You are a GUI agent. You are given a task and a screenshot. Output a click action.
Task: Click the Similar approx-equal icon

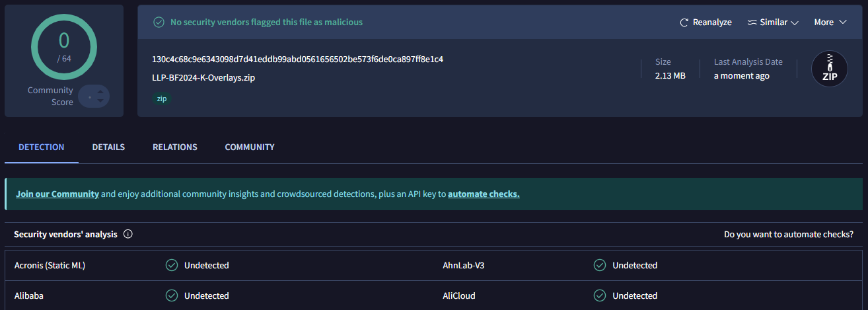tap(752, 22)
